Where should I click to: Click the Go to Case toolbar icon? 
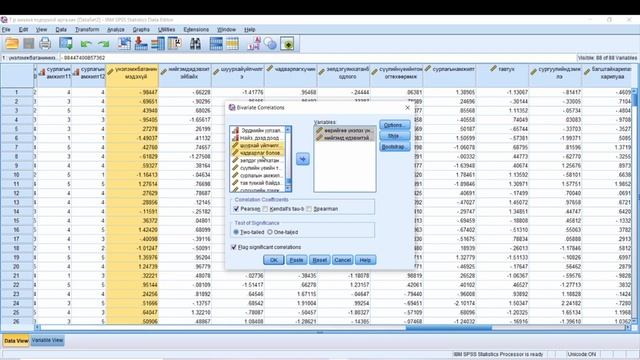tap(124, 43)
